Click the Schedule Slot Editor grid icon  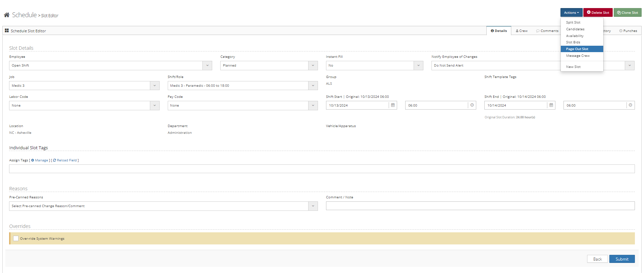tap(7, 31)
